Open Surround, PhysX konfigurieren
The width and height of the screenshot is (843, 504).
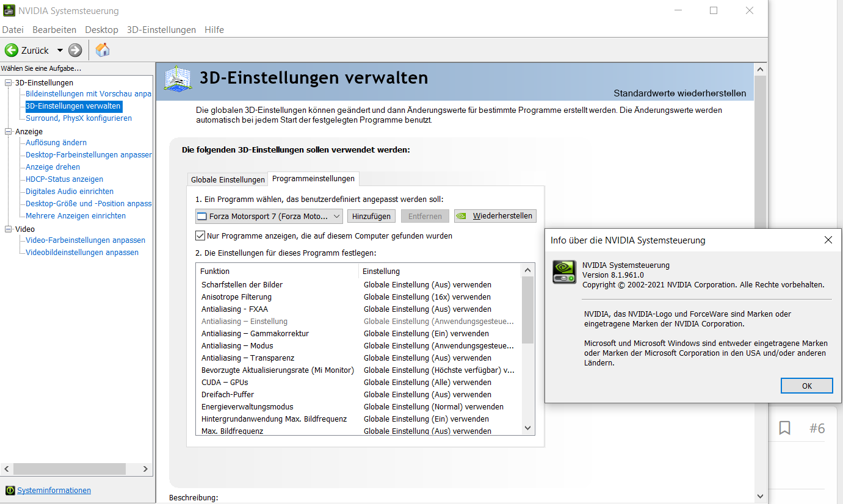tap(79, 118)
